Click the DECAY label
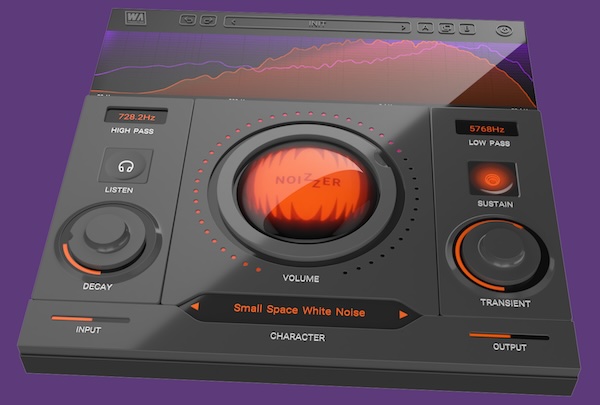 [98, 287]
